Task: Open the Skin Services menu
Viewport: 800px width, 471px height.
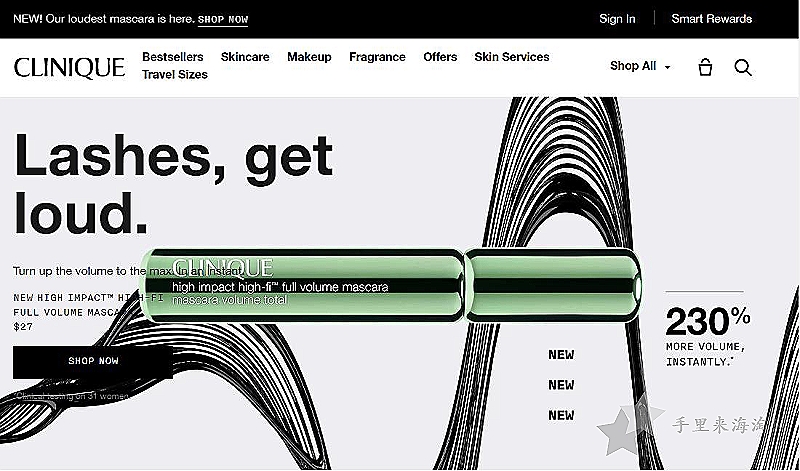Action: tap(512, 57)
